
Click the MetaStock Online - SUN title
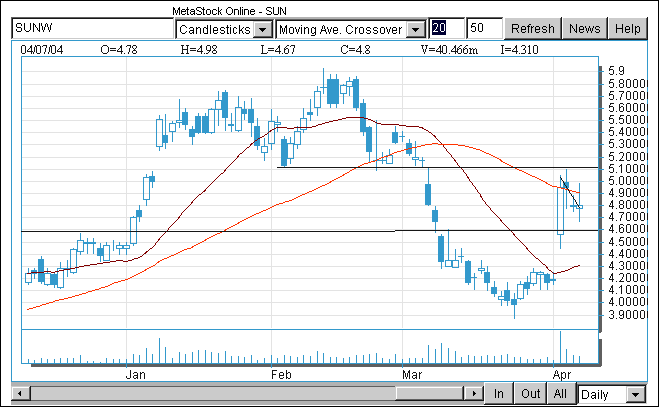[229, 11]
